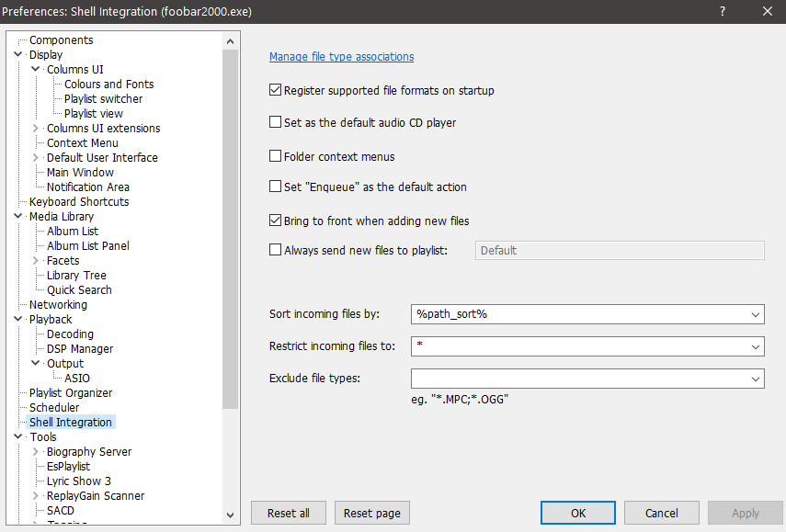Uncheck Register supported file formats on startup
The image size is (786, 532).
275,91
